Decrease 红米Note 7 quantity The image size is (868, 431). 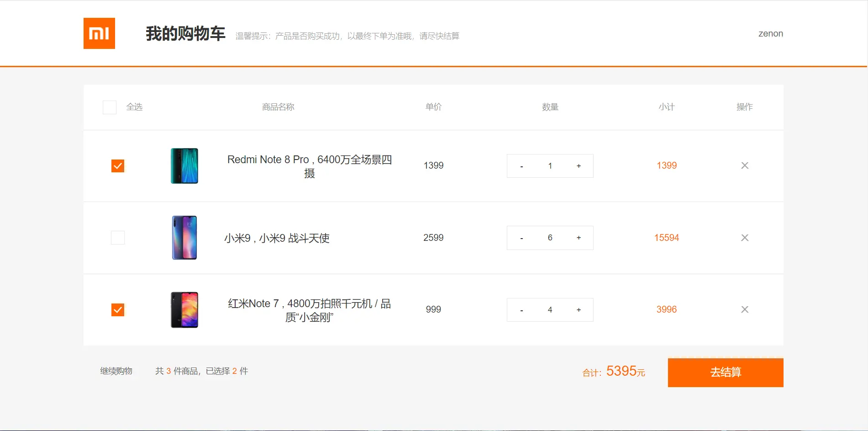pyautogui.click(x=521, y=310)
